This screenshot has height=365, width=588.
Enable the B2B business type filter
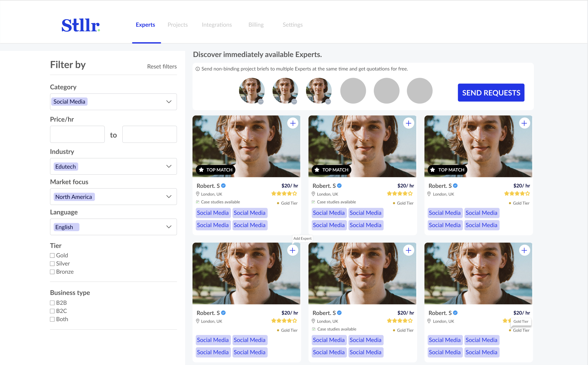pyautogui.click(x=52, y=303)
